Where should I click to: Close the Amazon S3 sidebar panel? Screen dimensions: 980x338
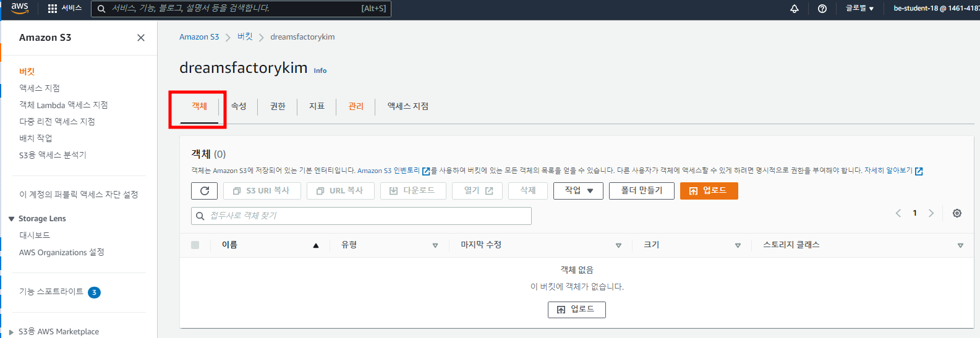[x=141, y=38]
